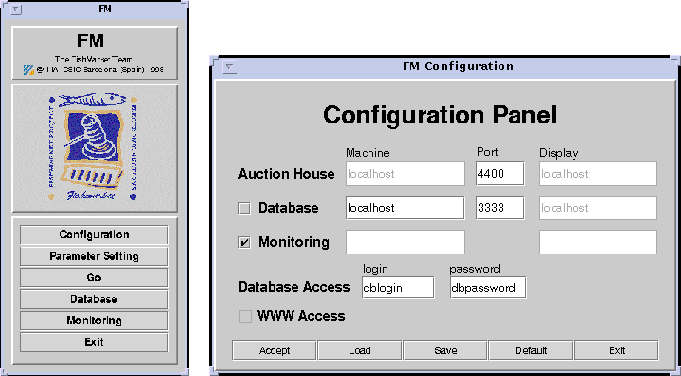The height and width of the screenshot is (376, 681).
Task: Click the Accept button
Action: point(274,350)
